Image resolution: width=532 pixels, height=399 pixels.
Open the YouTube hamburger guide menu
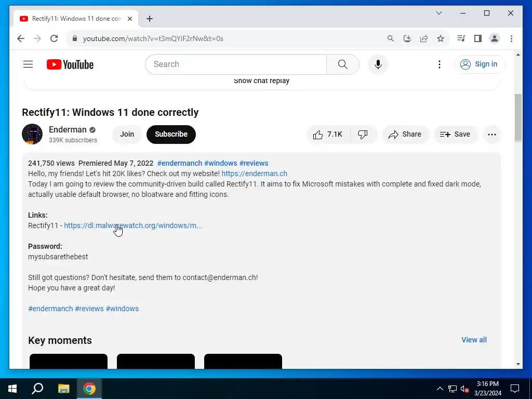click(x=28, y=64)
